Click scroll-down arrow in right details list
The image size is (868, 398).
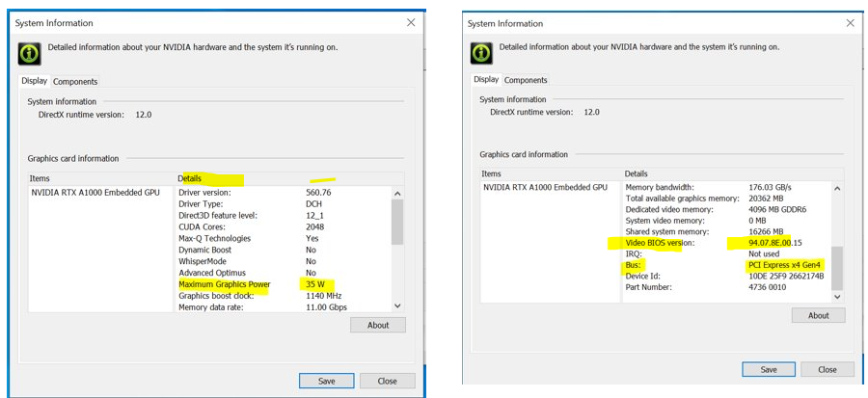coord(837,297)
